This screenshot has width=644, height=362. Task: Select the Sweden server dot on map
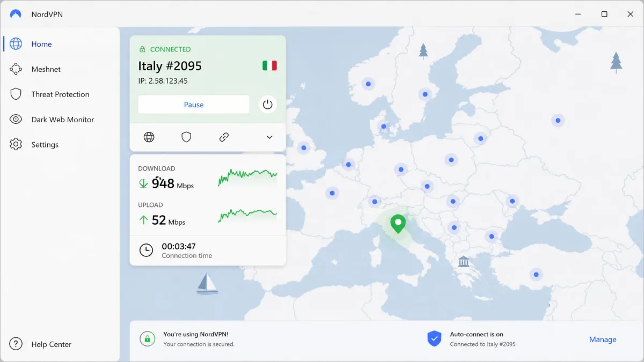425,94
